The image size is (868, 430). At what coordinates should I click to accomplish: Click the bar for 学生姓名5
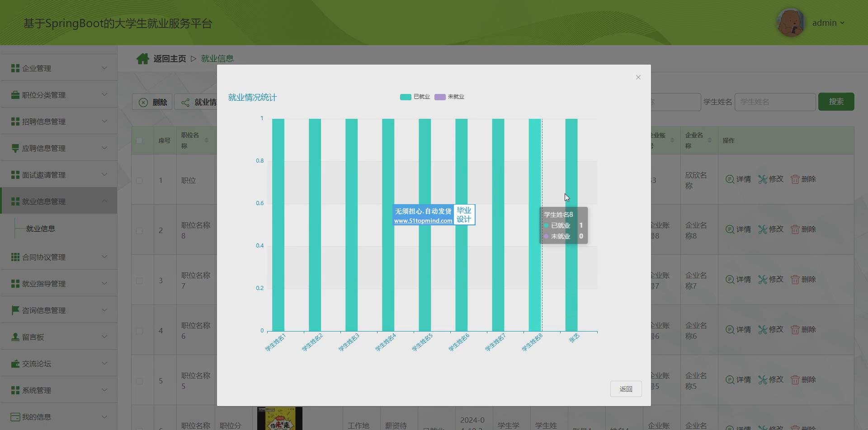(x=425, y=225)
